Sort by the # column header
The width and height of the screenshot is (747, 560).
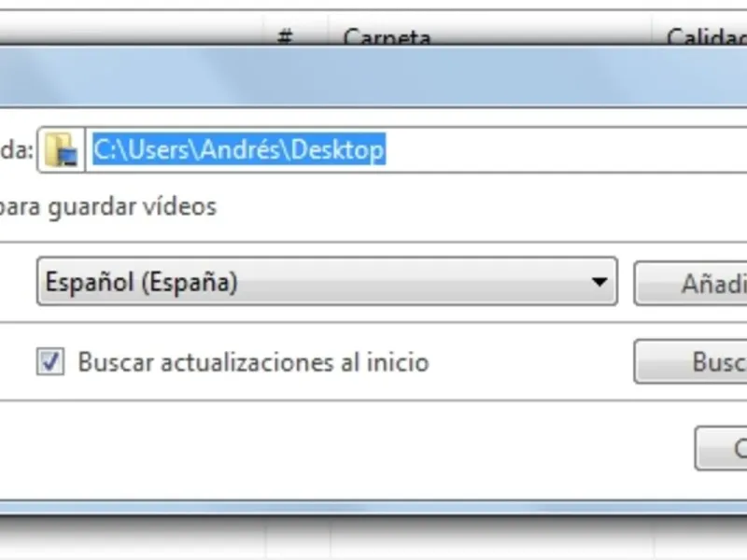(x=285, y=36)
